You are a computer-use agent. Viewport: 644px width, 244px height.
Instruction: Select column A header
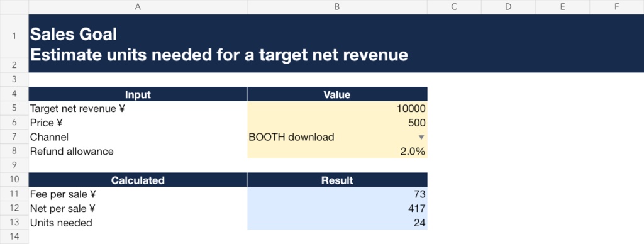click(138, 7)
